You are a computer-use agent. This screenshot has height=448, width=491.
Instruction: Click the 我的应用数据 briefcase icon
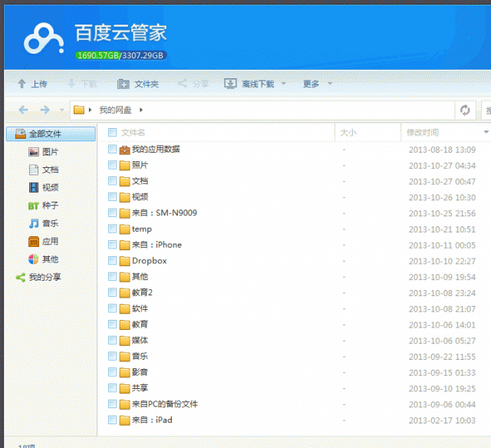[124, 150]
